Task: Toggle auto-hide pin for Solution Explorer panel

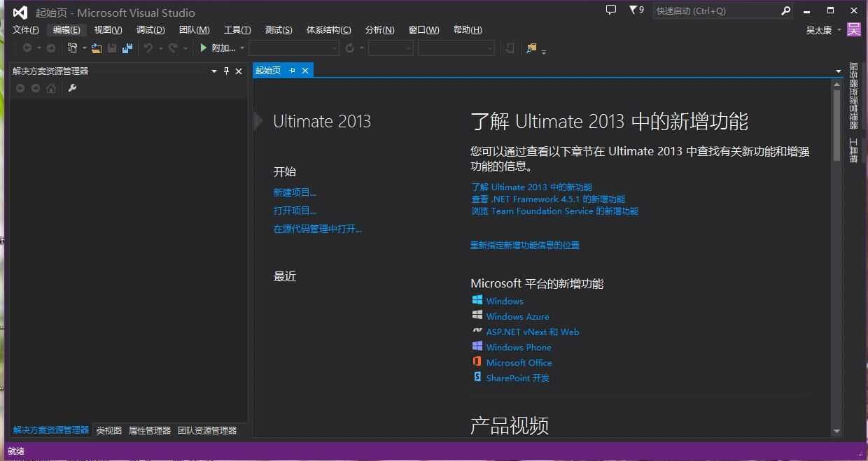Action: pyautogui.click(x=226, y=71)
